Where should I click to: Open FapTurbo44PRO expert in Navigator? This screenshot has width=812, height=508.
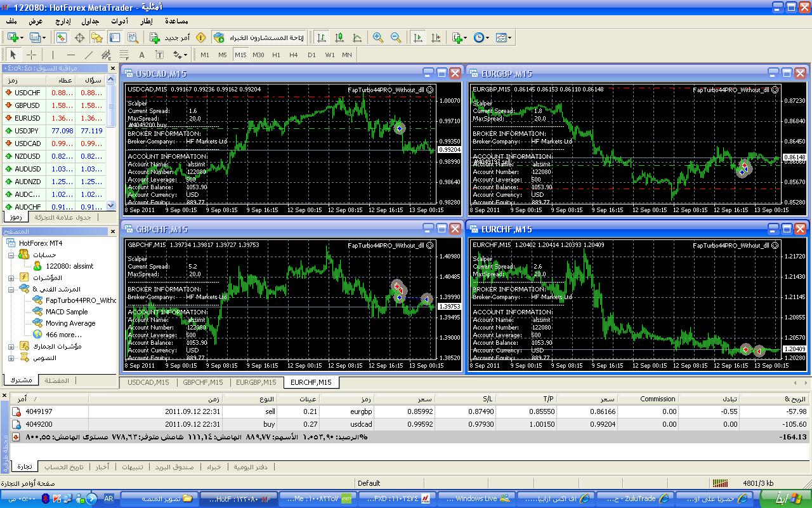74,300
